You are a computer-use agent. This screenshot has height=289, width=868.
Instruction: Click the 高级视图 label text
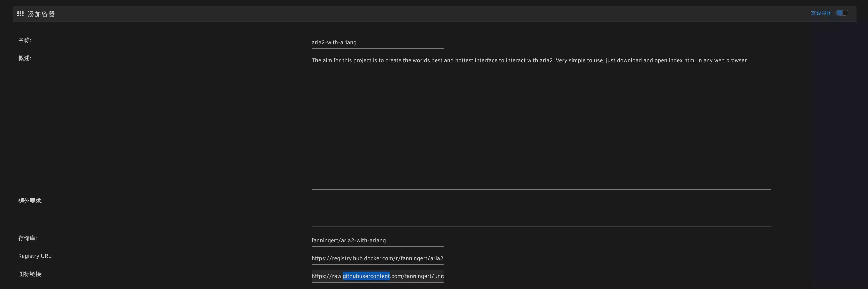[821, 13]
